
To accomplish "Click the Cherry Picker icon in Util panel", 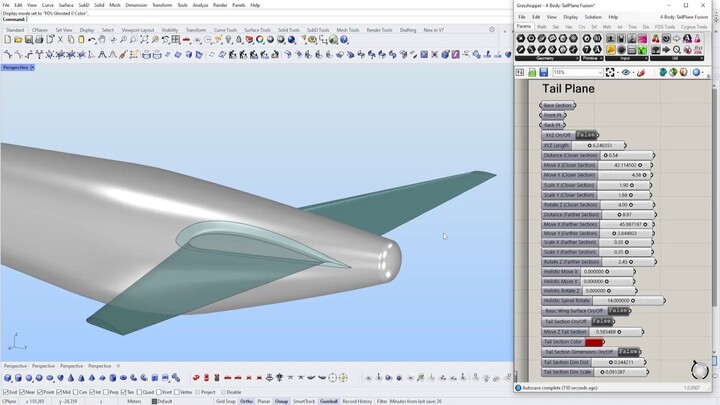I will (x=656, y=39).
